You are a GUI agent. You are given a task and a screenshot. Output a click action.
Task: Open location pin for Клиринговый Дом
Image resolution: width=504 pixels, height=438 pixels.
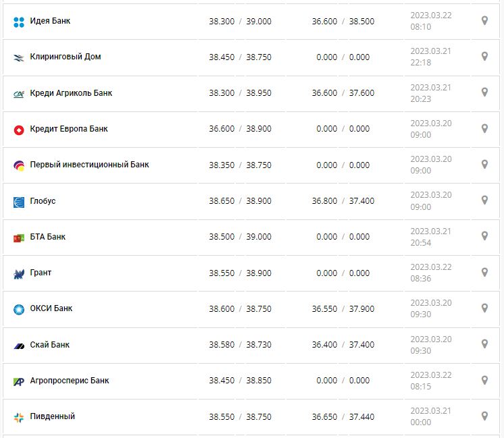(484, 57)
